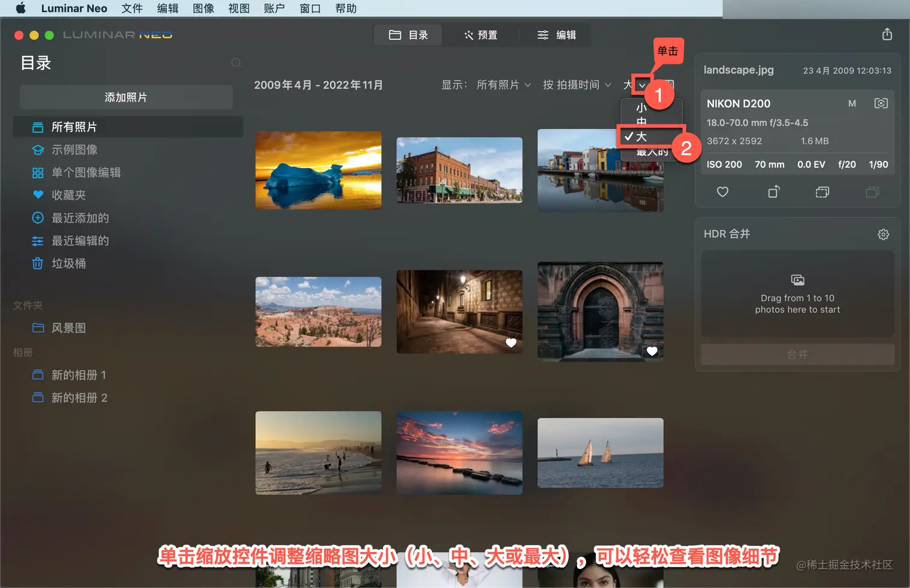
Task: Click the HDR photo drop area
Action: 797,294
